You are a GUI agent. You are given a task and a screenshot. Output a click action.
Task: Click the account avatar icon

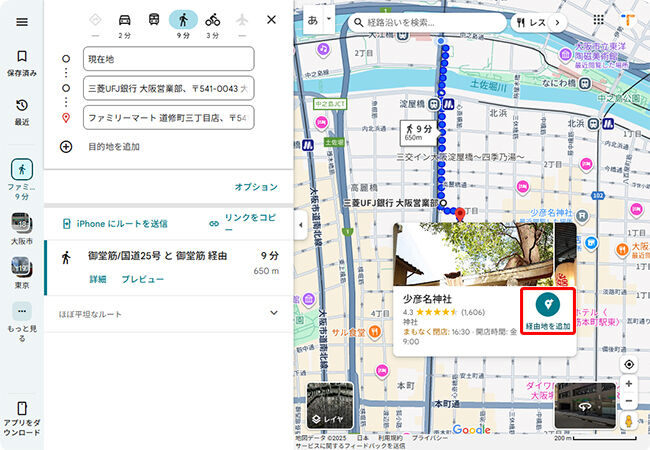[628, 20]
